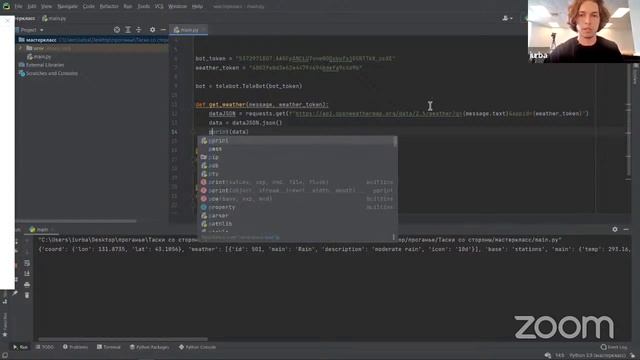The image size is (640, 360).
Task: Select the main.py editor tab
Action: pos(189,30)
